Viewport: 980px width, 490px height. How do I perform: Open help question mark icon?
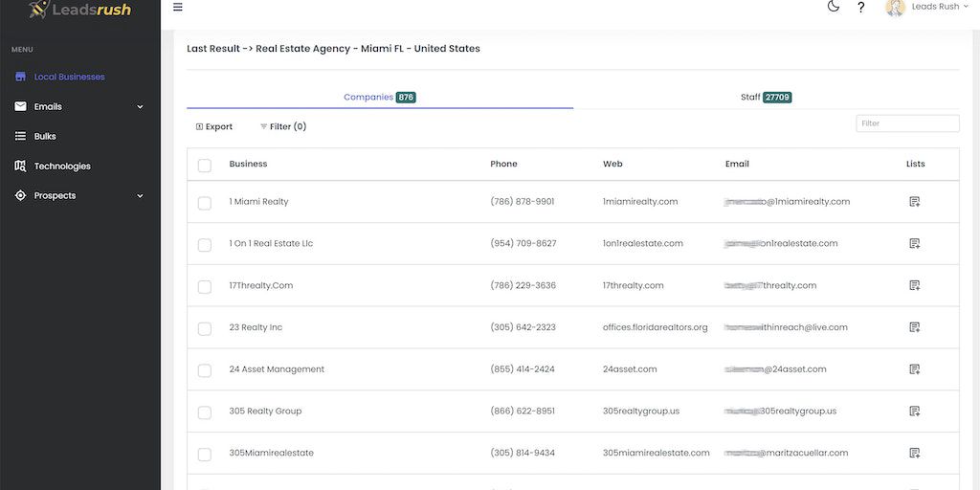pyautogui.click(x=860, y=8)
